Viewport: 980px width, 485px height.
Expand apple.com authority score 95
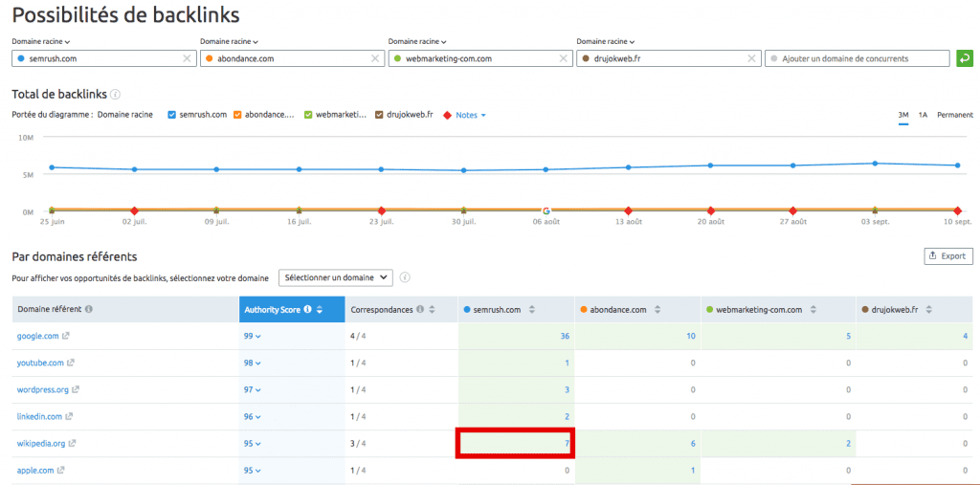[253, 470]
